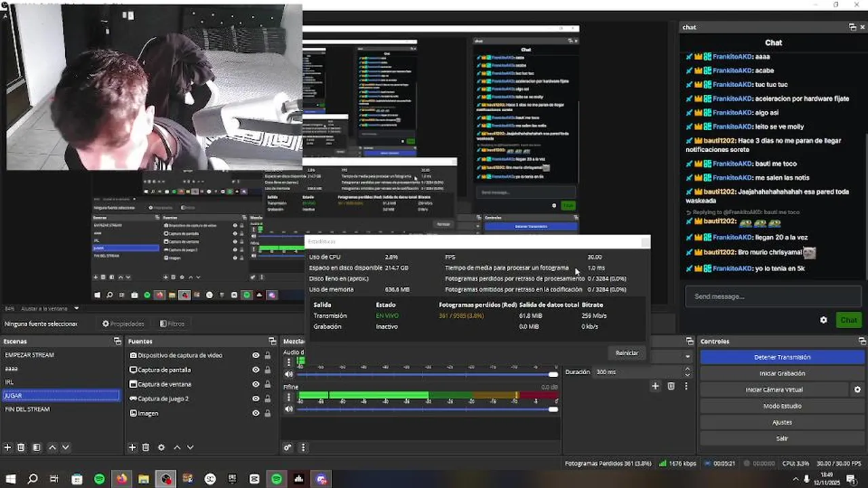Hide Captura de pantalla source
The width and height of the screenshot is (868, 488).
pos(256,370)
